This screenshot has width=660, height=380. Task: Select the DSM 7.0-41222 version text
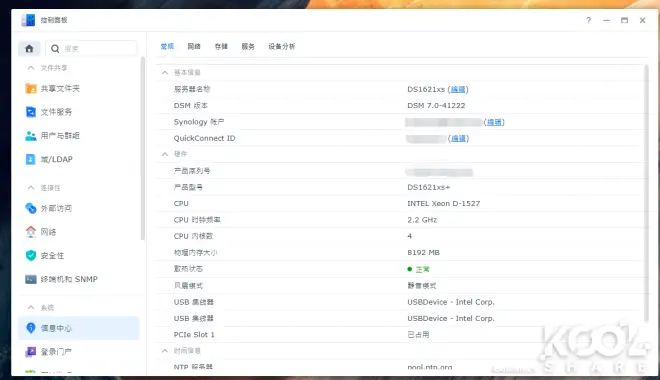tap(436, 106)
